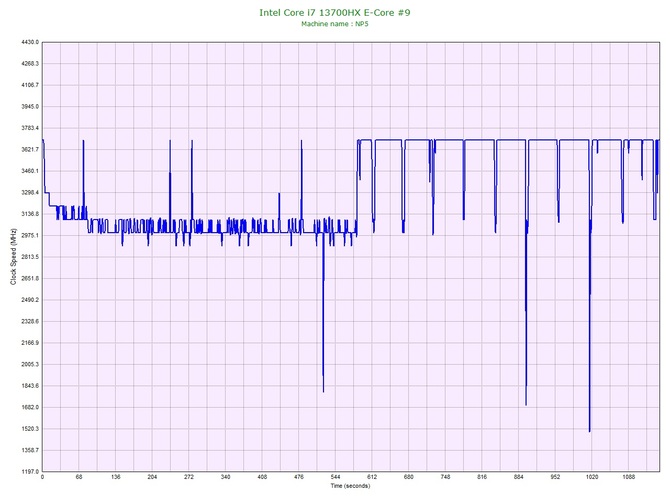Select the 1358.7 y-axis value
The width and height of the screenshot is (670, 503).
click(x=30, y=450)
